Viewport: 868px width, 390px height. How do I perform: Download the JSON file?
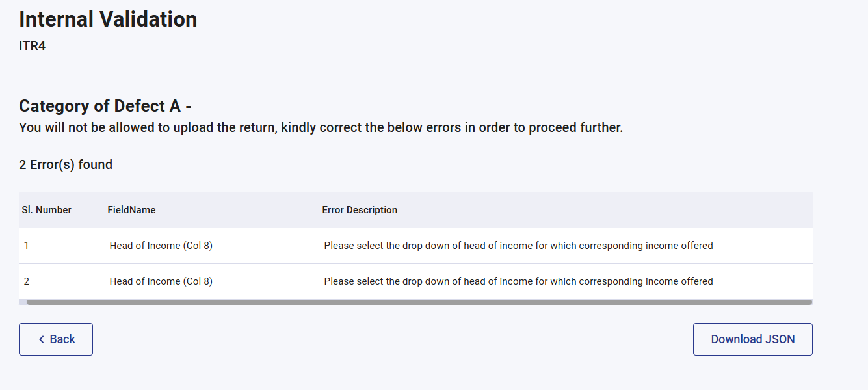coord(752,339)
